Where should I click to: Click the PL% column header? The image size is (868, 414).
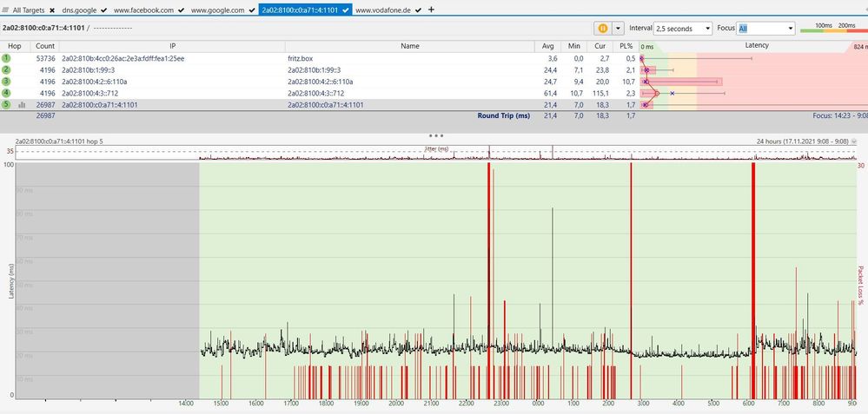point(626,46)
